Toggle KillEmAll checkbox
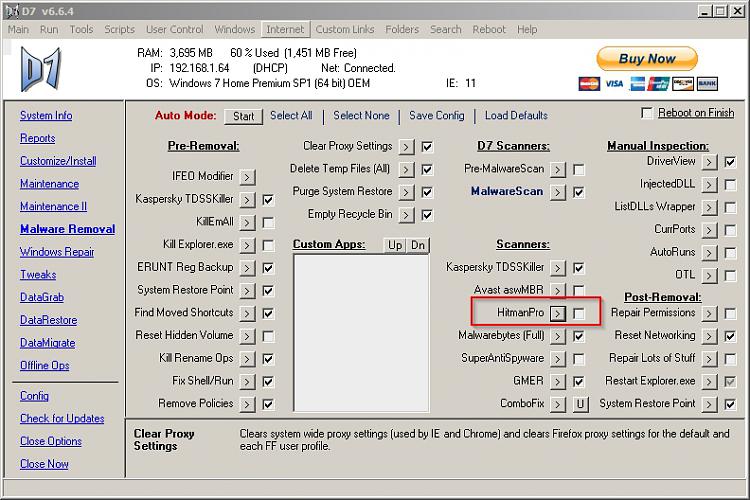Screen dimensions: 750x500 (x=268, y=222)
